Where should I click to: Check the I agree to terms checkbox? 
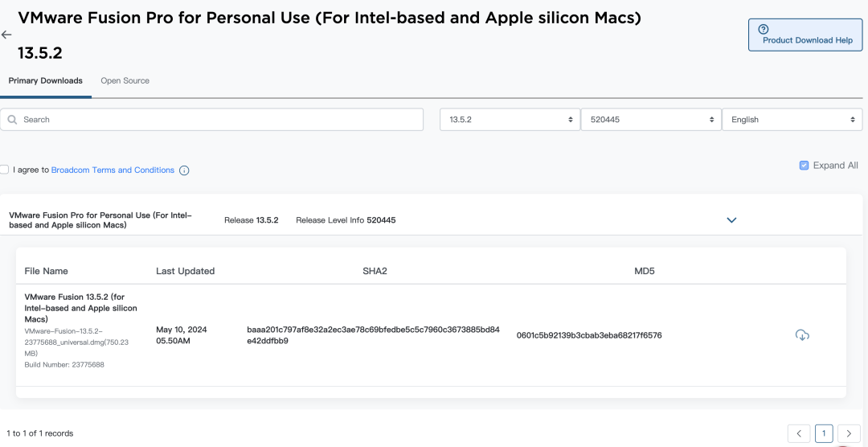[5, 170]
